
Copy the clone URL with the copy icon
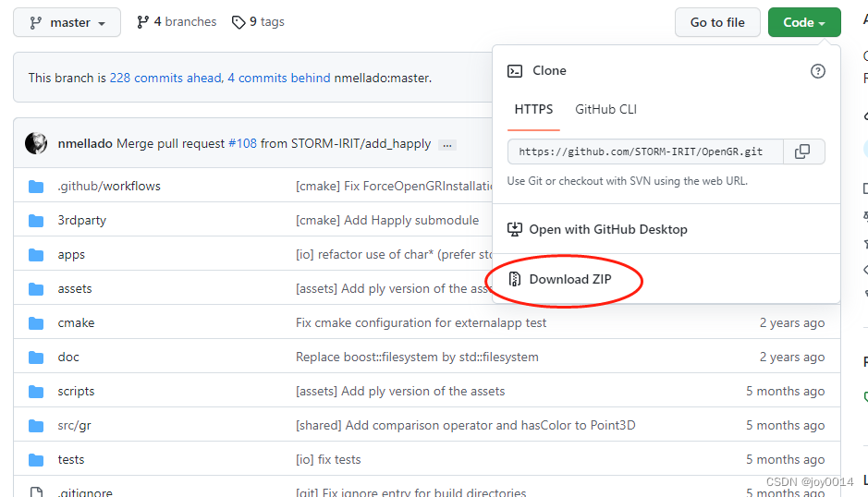(x=802, y=152)
